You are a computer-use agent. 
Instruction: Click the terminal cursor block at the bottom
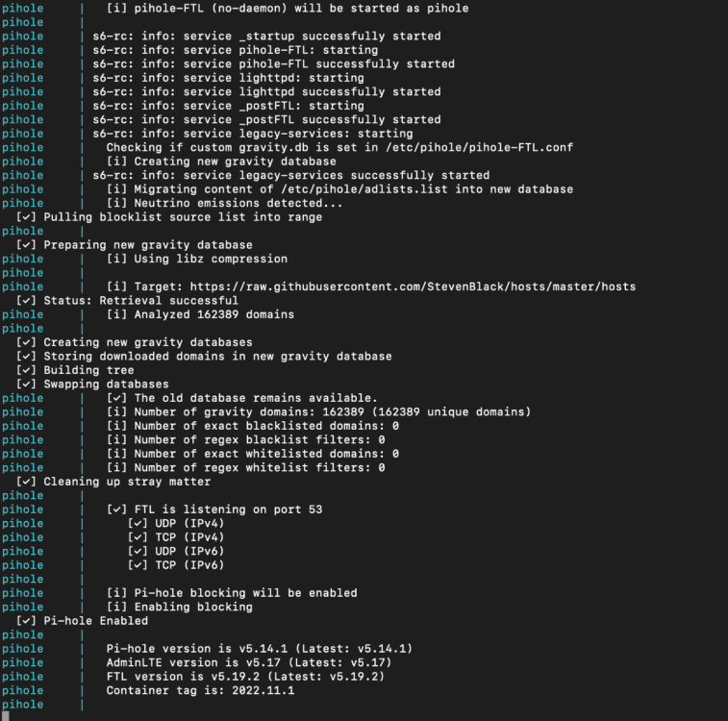pos(4,715)
